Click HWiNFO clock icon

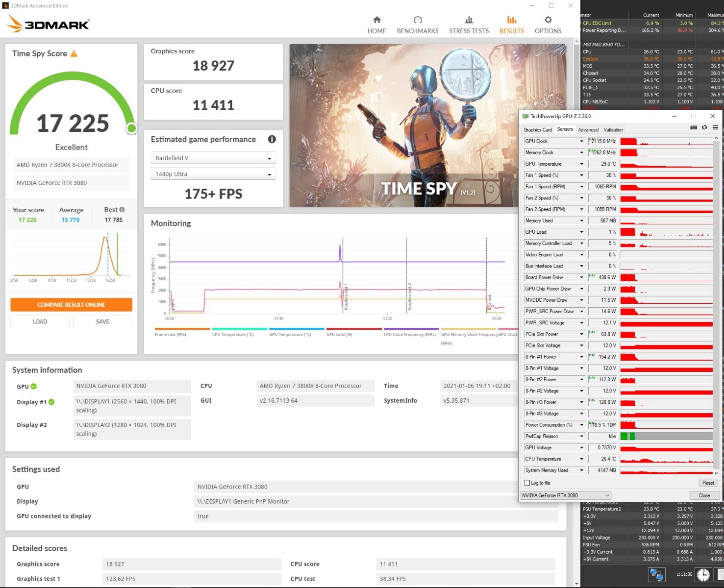(703, 574)
